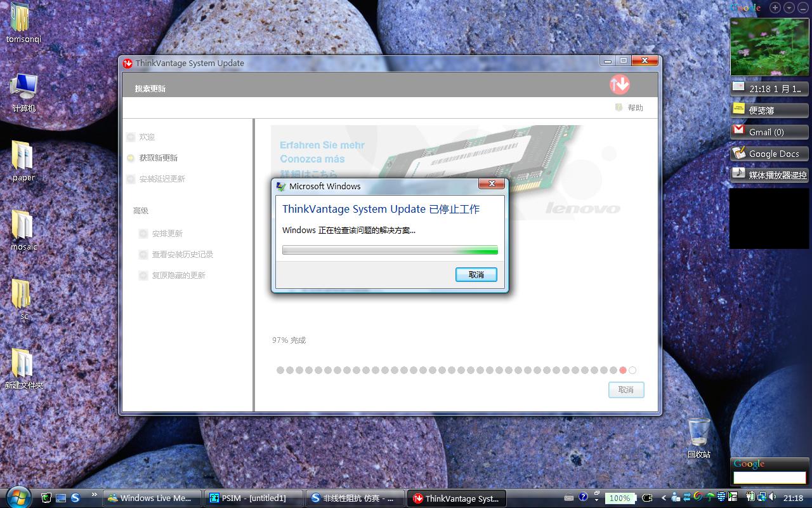Screen dimensions: 812x508
Task: Open the 回收站 recycle bin
Action: [x=699, y=438]
